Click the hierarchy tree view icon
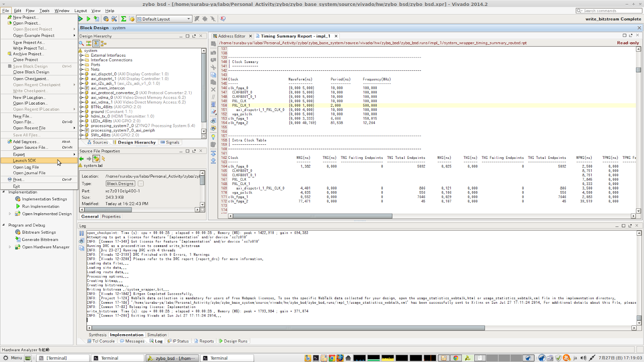Viewport: 644px width, 362px height. click(103, 43)
